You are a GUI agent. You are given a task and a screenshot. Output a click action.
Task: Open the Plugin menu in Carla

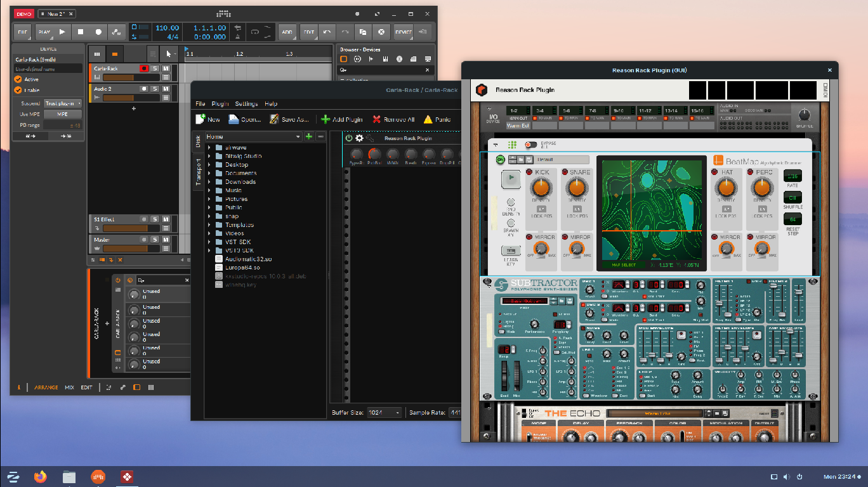click(220, 103)
